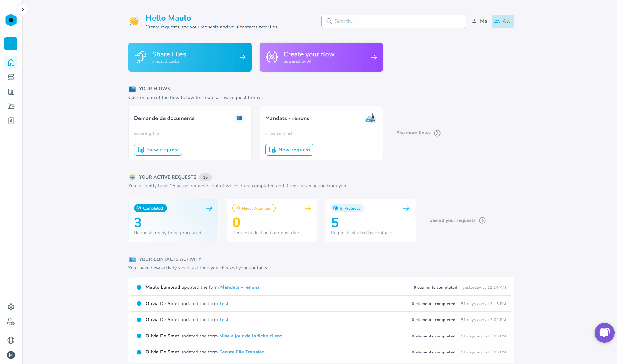Click the home dashboard icon in sidebar
Image resolution: width=617 pixels, height=364 pixels.
[x=11, y=63]
